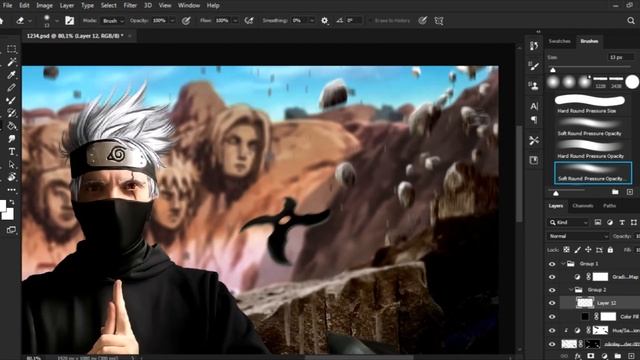Image resolution: width=640 pixels, height=360 pixels.
Task: Hide the Group 1 layer group
Action: click(x=552, y=264)
